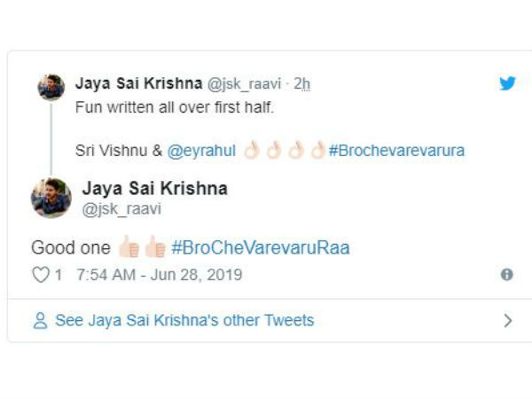Open the large Jaya Sai Krishna author name
Image resolution: width=532 pixels, height=399 pixels.
pos(154,189)
